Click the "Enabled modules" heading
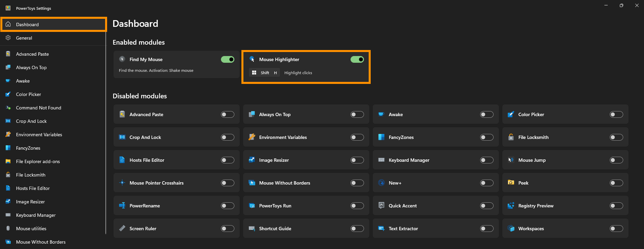Image resolution: width=644 pixels, height=249 pixels. pyautogui.click(x=139, y=42)
